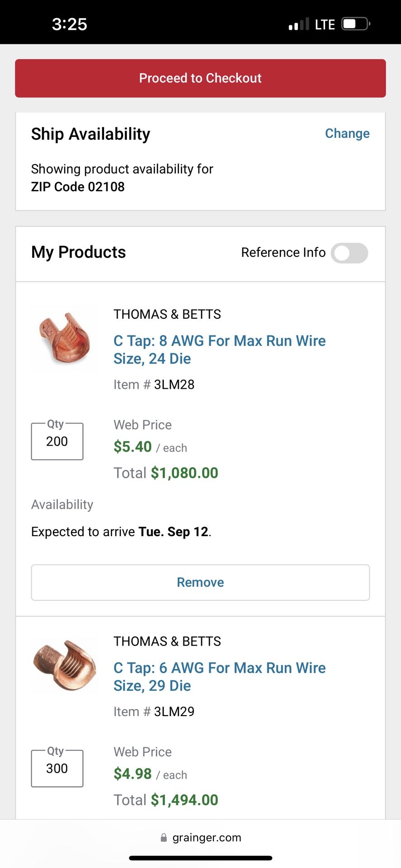401x868 pixels.
Task: Toggle the Reference Info switch on
Action: pos(349,253)
